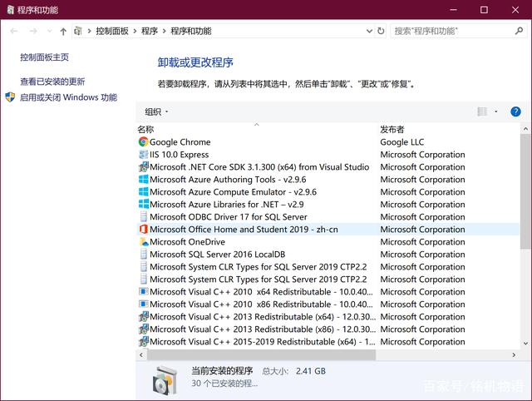Click the Visual C++ 2010 x64 icon
Image resolution: width=532 pixels, height=401 pixels.
144,292
